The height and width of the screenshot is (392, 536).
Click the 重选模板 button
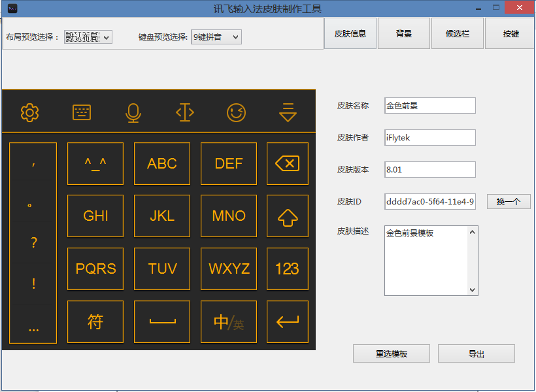pyautogui.click(x=392, y=353)
